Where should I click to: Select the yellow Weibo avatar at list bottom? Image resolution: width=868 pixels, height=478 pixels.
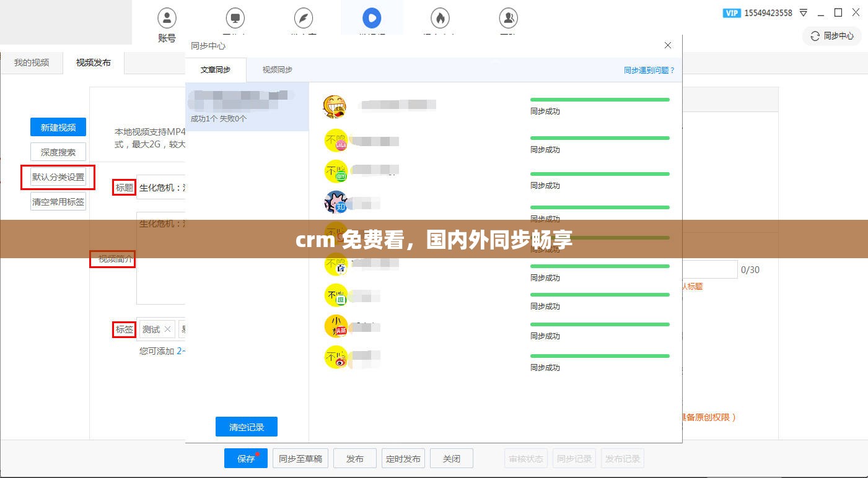coord(335,357)
